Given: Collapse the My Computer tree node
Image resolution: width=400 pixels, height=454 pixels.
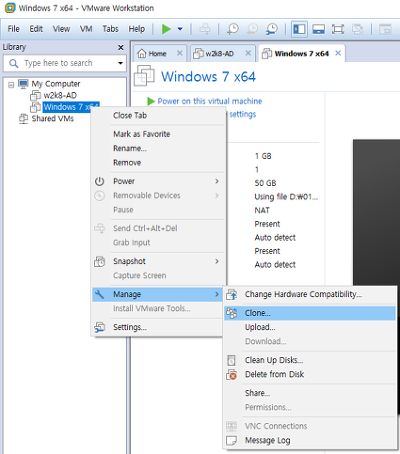Looking at the screenshot, I should (x=11, y=85).
